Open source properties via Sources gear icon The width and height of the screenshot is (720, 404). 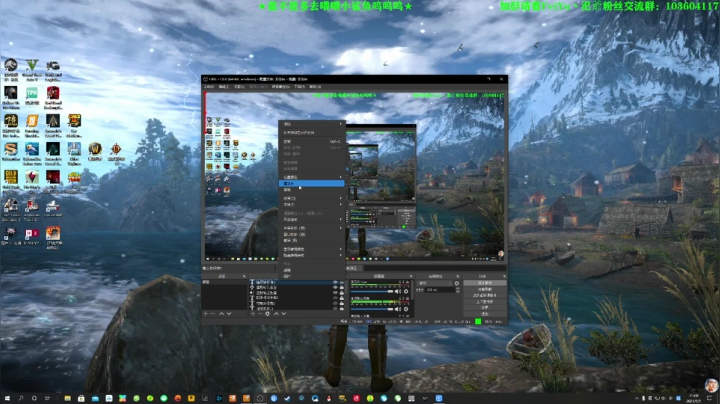(267, 314)
